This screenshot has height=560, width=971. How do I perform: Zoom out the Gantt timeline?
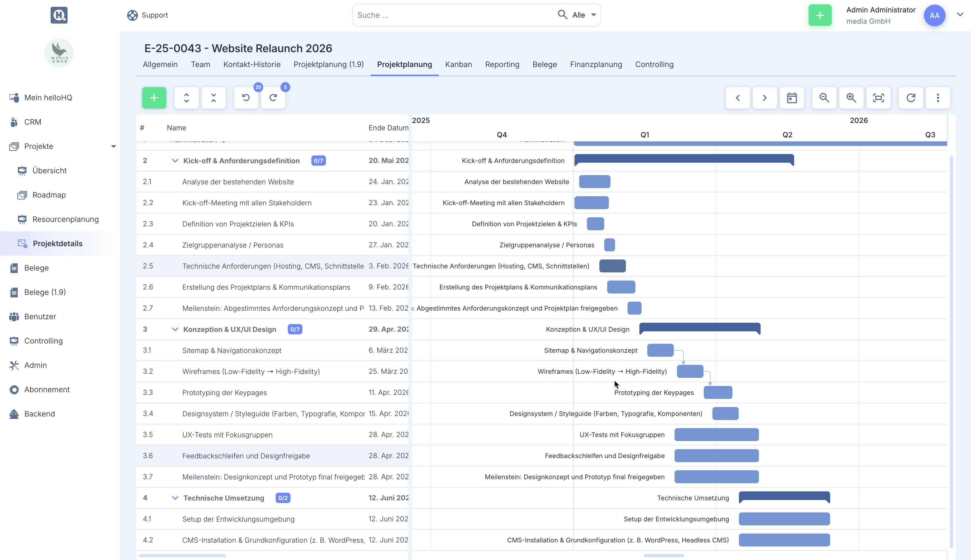pyautogui.click(x=824, y=98)
